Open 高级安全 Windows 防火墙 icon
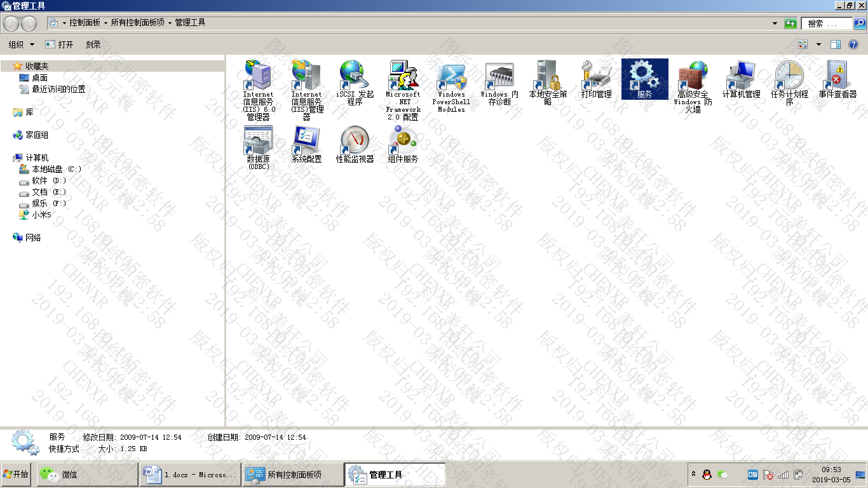This screenshot has width=868, height=488. [693, 76]
